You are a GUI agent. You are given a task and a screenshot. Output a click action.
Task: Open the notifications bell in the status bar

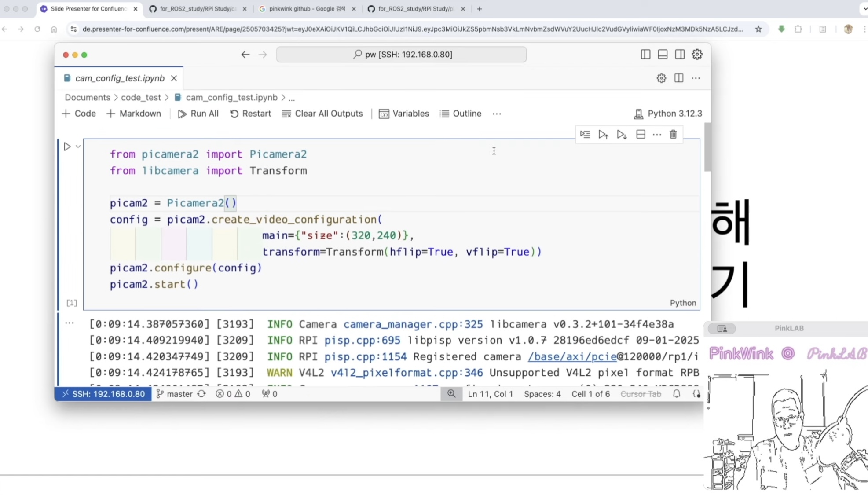(x=676, y=394)
